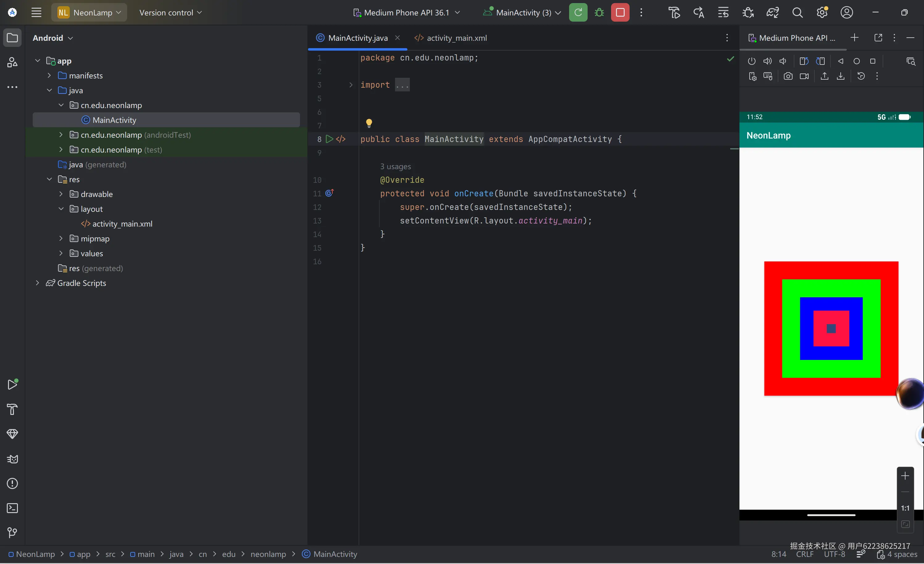Open Search Everywhere magnifier

click(x=797, y=12)
